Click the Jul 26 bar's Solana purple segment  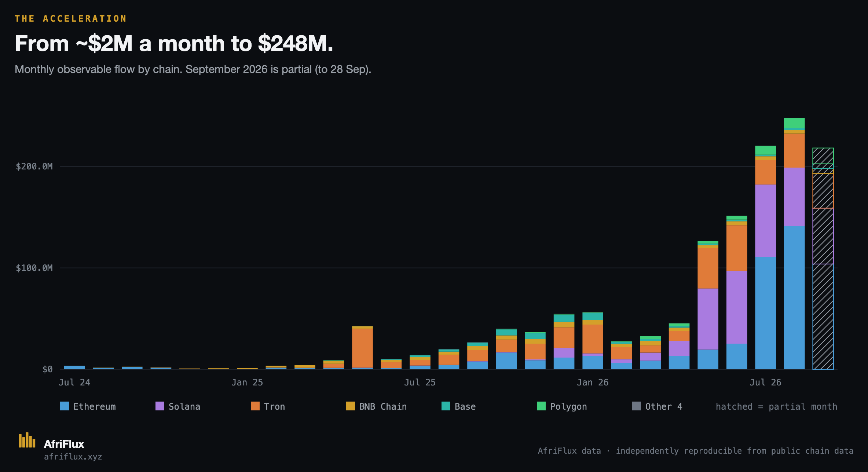(x=765, y=221)
